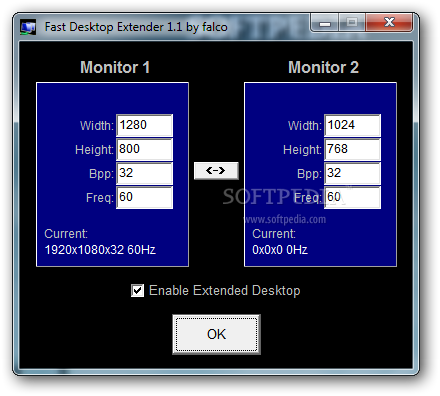
Task: Focus the Monitor 2 Height field
Action: (352, 149)
